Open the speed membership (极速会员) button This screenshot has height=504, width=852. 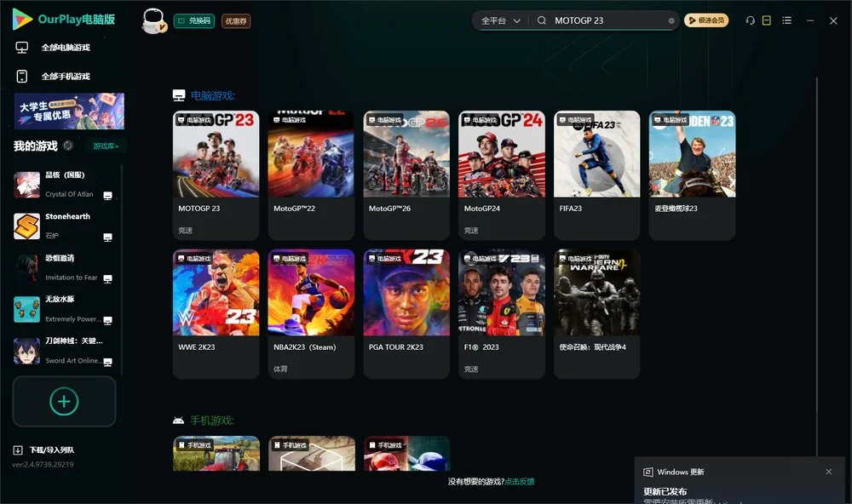coord(706,20)
